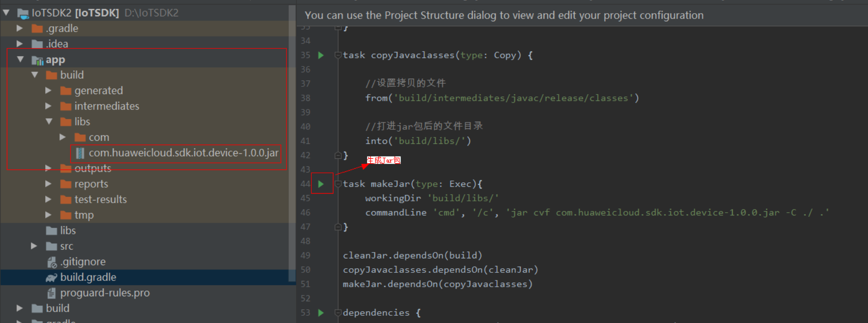Click the .gradle folder icon

coord(37,28)
